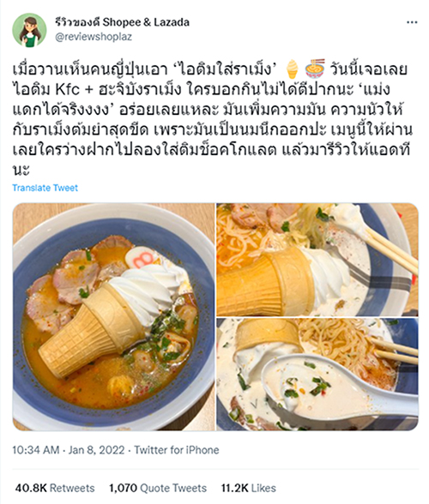Click the ramen bowl emoji

[315, 69]
